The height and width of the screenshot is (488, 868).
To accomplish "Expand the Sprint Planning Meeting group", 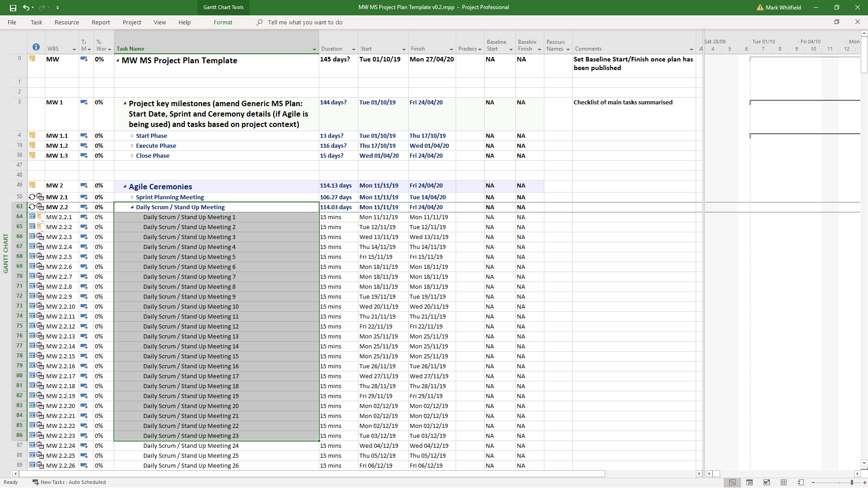I will coord(132,197).
